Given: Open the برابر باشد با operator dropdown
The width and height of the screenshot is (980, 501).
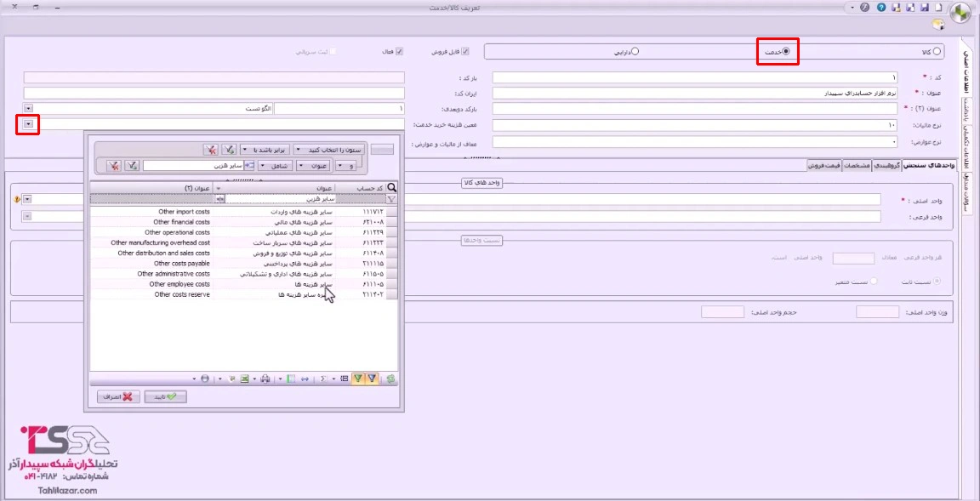Looking at the screenshot, I should [x=265, y=150].
